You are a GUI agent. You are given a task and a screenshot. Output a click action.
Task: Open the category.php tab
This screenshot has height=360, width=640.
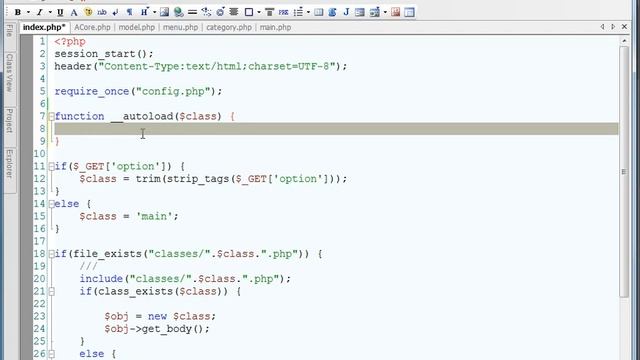coord(229,27)
